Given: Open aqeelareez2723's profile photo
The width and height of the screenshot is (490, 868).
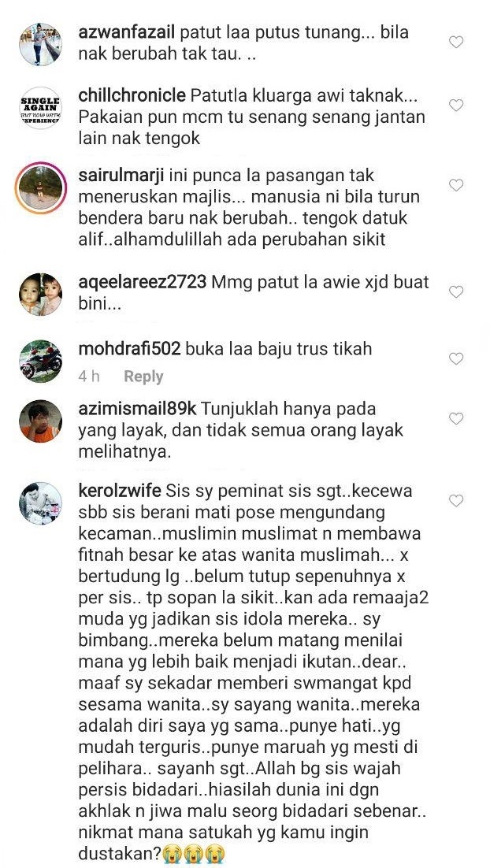Looking at the screenshot, I should pos(40,295).
